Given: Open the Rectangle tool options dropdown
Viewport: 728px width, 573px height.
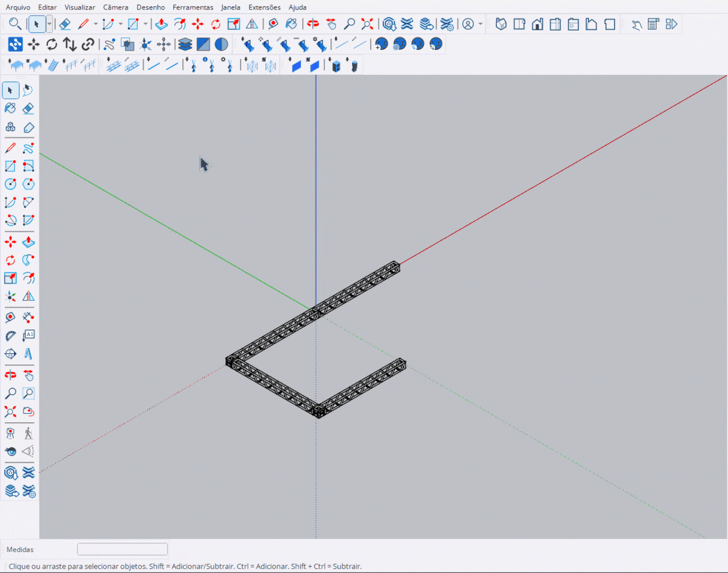Looking at the screenshot, I should pyautogui.click(x=145, y=24).
